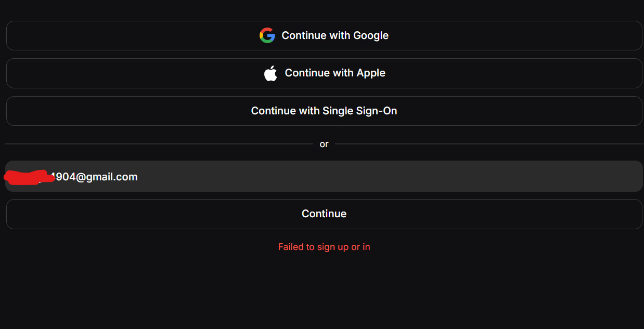Viewport: 644px width, 329px height.
Task: Select Continue with Single Sign-On
Action: (x=324, y=111)
